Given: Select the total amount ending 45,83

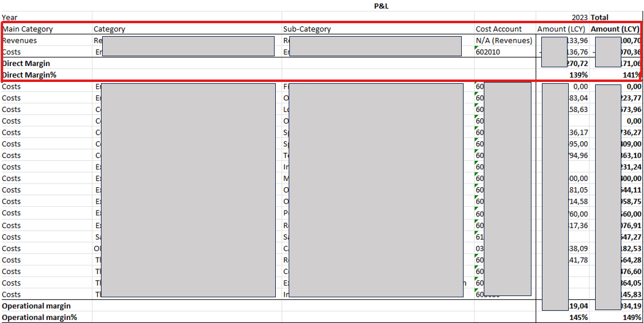Looking at the screenshot, I should [x=631, y=295].
